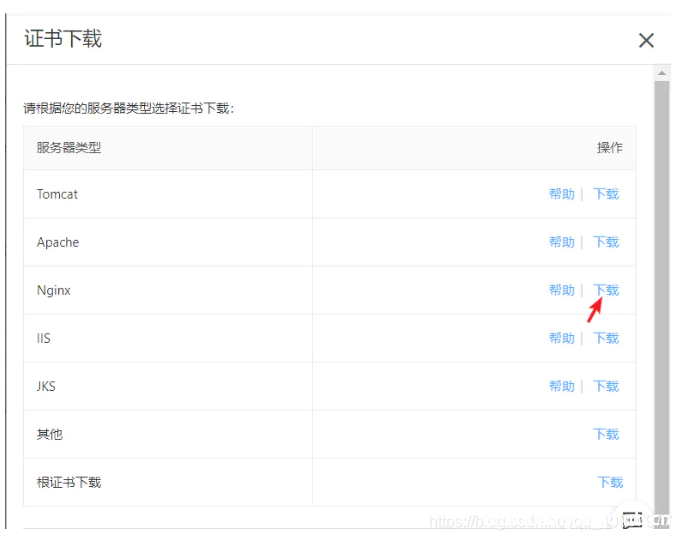Click the 证书下载 dialog title

(x=63, y=39)
